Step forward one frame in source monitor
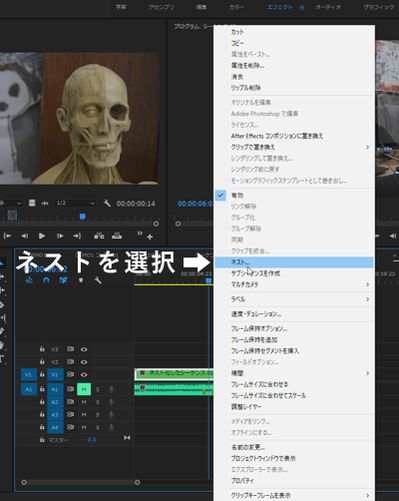This screenshot has height=501, width=399. (x=60, y=236)
